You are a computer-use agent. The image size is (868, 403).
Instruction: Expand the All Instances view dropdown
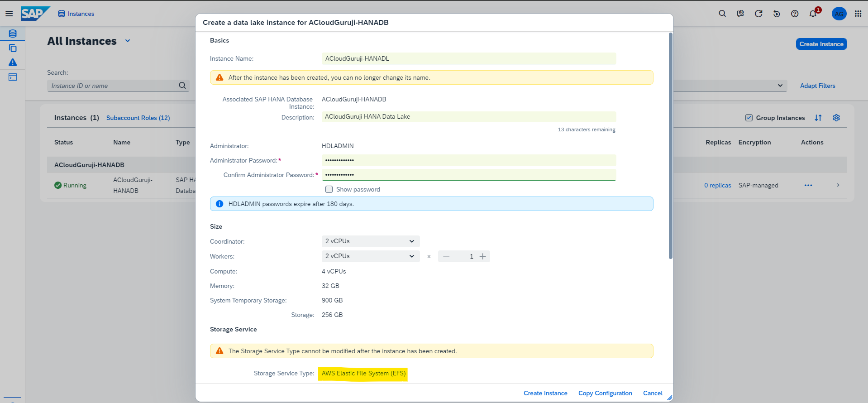point(128,41)
